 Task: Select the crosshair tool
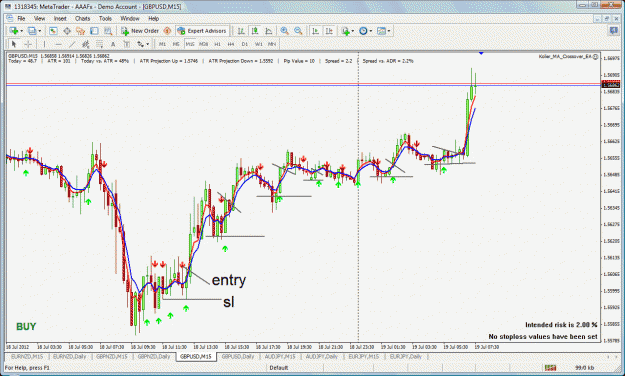click(x=28, y=44)
